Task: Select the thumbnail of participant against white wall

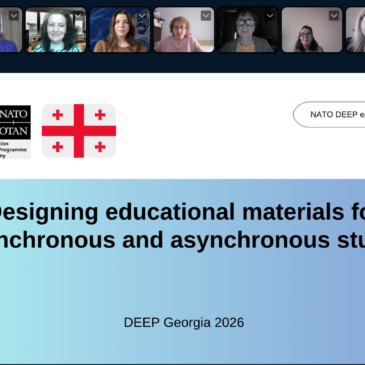Action: coord(312,30)
